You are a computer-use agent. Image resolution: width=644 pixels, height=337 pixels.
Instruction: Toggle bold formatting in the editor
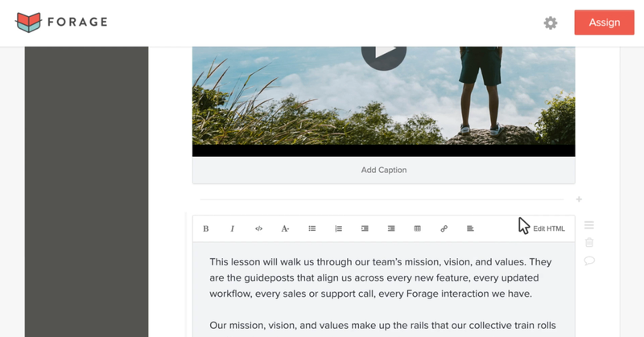click(206, 228)
